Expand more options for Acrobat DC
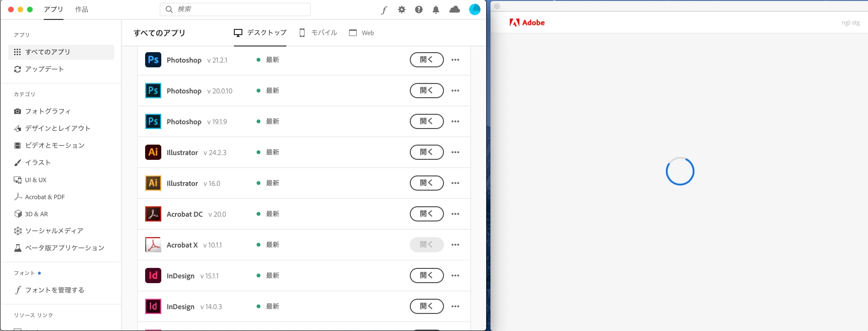 (x=455, y=214)
